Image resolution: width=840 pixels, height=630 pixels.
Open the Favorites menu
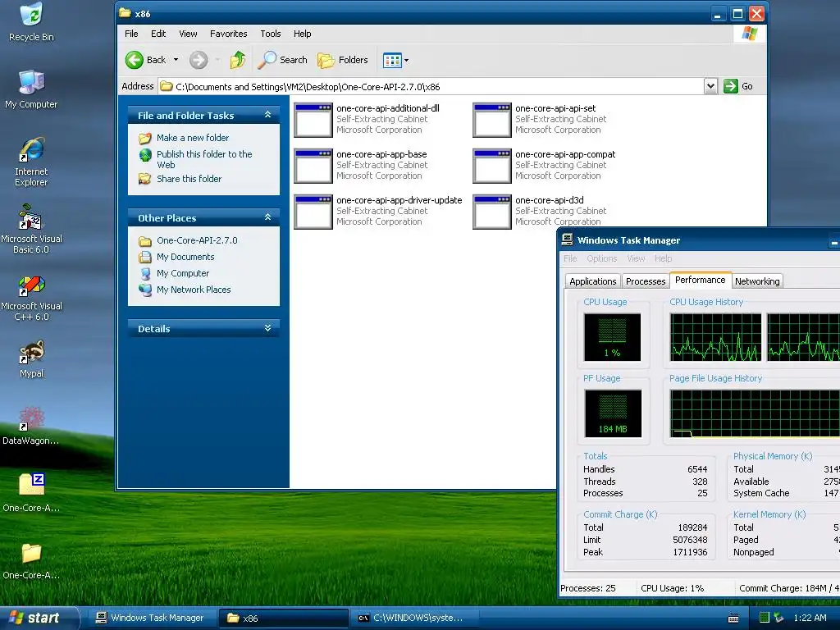point(229,34)
